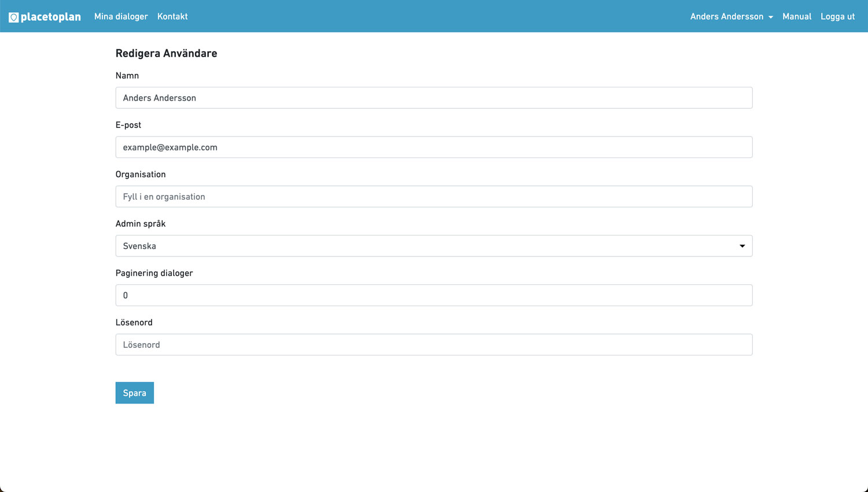Open the Anders Andersson user menu
The image size is (868, 492).
tap(726, 16)
